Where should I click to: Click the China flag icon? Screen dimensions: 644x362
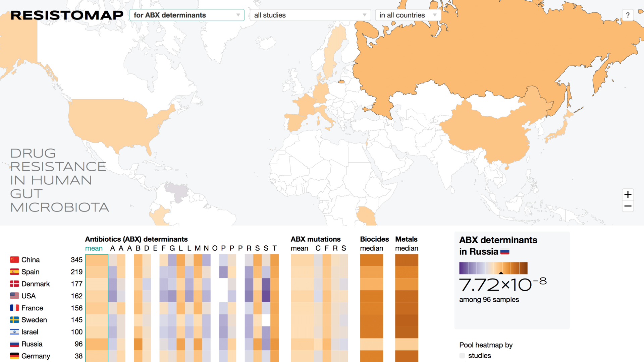tap(14, 260)
